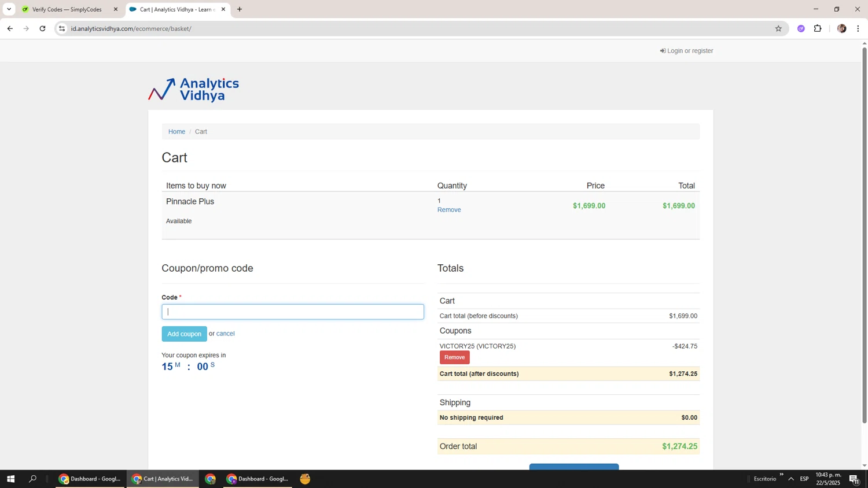868x488 pixels.
Task: Open a new browser tab
Action: click(x=240, y=9)
